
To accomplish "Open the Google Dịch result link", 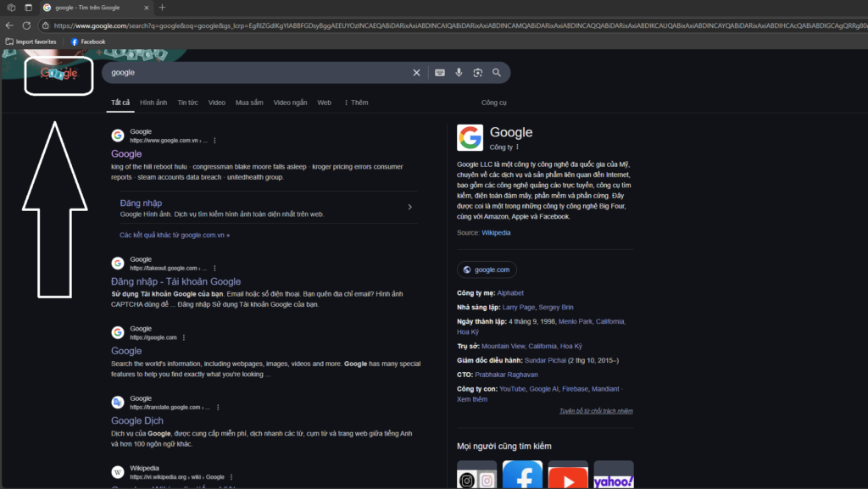I will click(136, 420).
